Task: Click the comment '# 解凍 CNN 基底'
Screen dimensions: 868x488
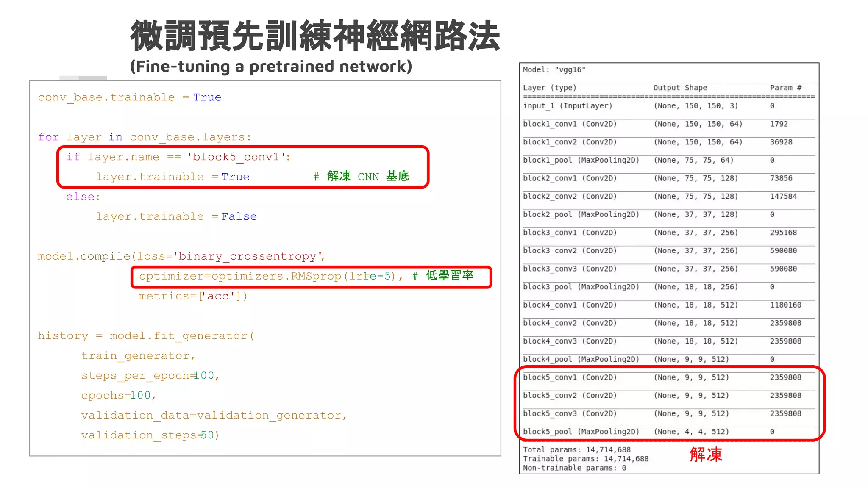Action: [x=362, y=176]
